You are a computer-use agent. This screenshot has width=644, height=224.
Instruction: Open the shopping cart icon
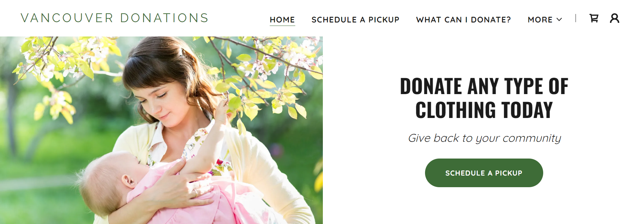594,18
